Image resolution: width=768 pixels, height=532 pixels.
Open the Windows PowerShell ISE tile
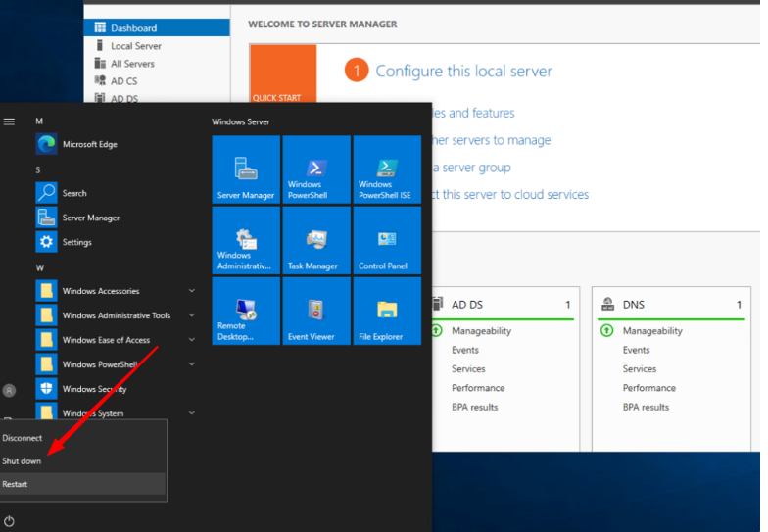tap(387, 169)
